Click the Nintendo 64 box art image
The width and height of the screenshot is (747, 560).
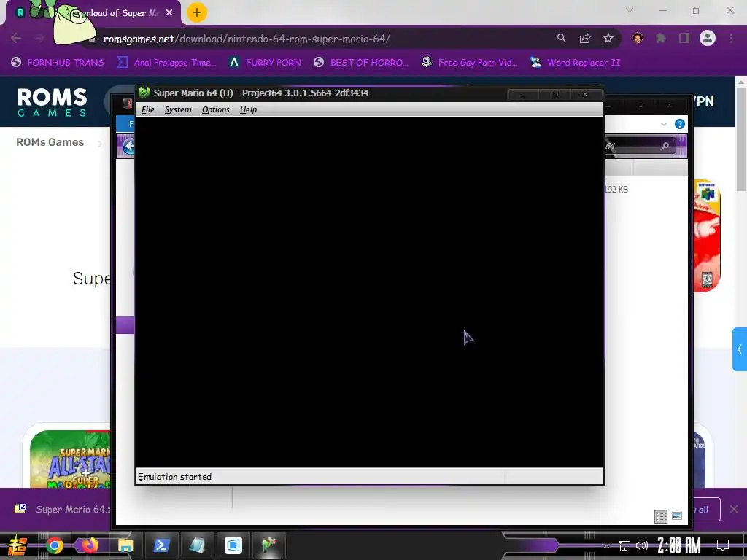(x=705, y=236)
